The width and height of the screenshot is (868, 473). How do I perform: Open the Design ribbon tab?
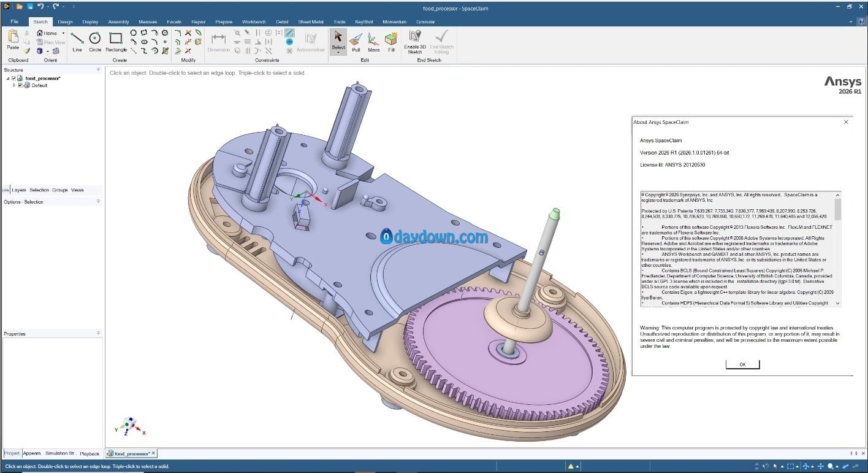point(65,22)
